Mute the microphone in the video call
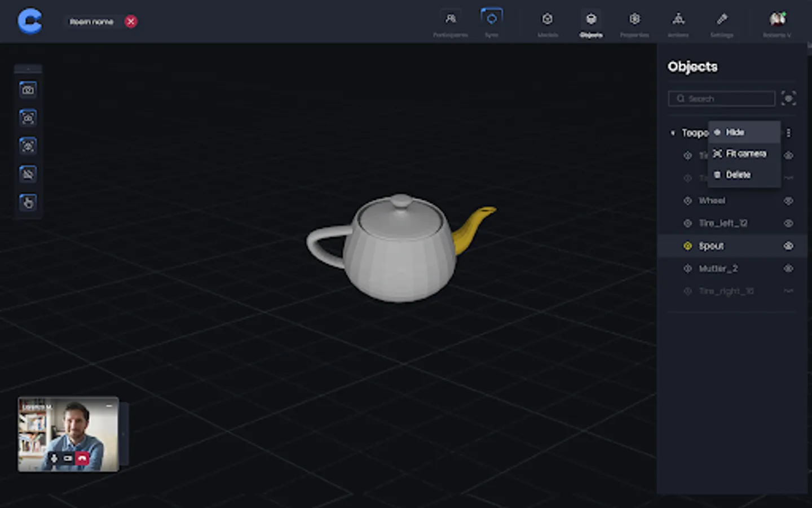 [x=54, y=458]
